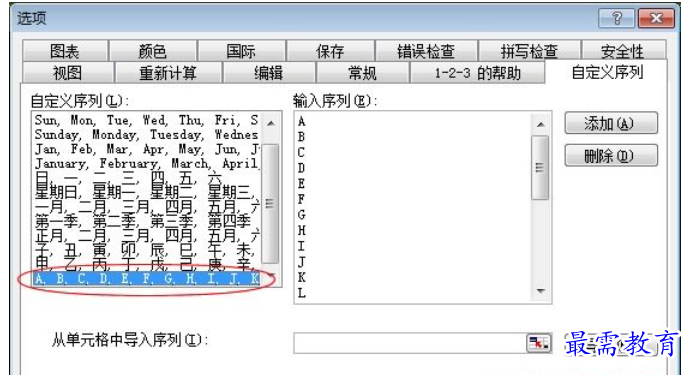
Task: Click the 添加(A) button
Action: [x=611, y=123]
